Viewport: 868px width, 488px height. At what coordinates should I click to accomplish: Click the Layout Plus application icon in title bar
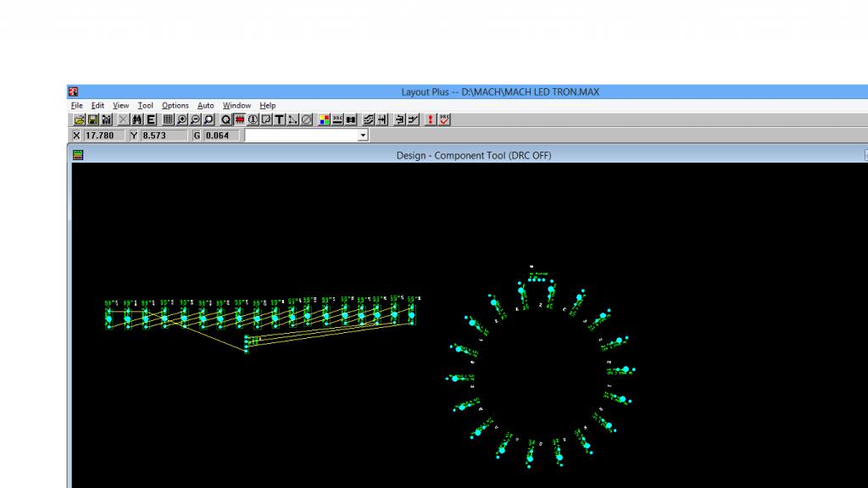[73, 91]
